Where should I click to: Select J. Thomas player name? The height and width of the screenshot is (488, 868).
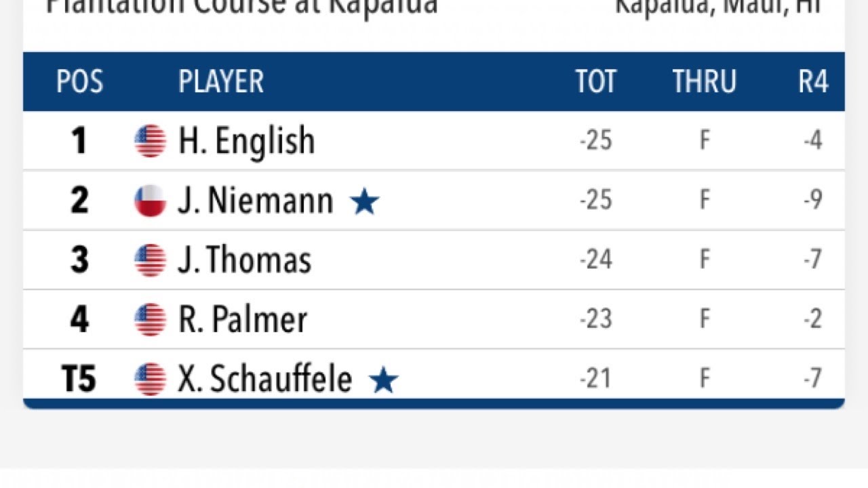tap(244, 260)
